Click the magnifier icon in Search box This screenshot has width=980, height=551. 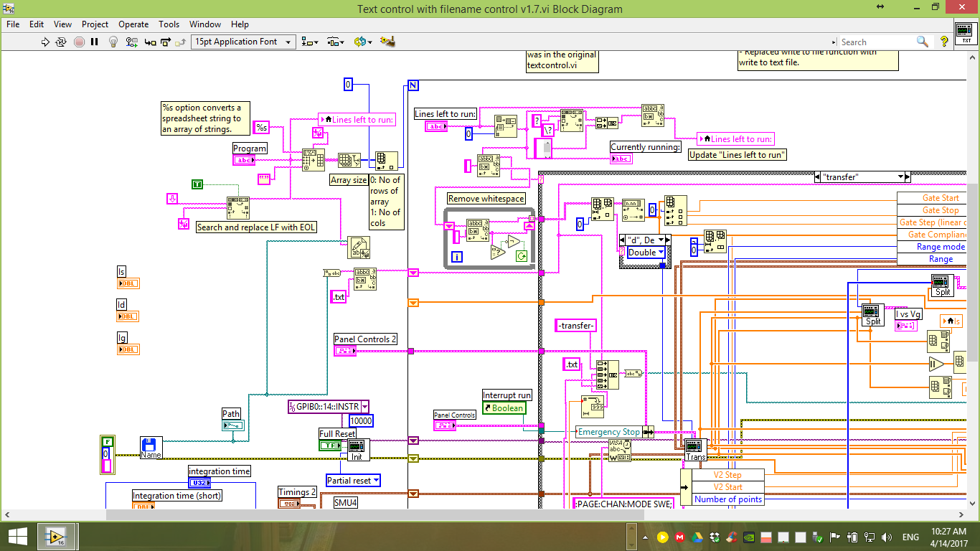tap(923, 42)
